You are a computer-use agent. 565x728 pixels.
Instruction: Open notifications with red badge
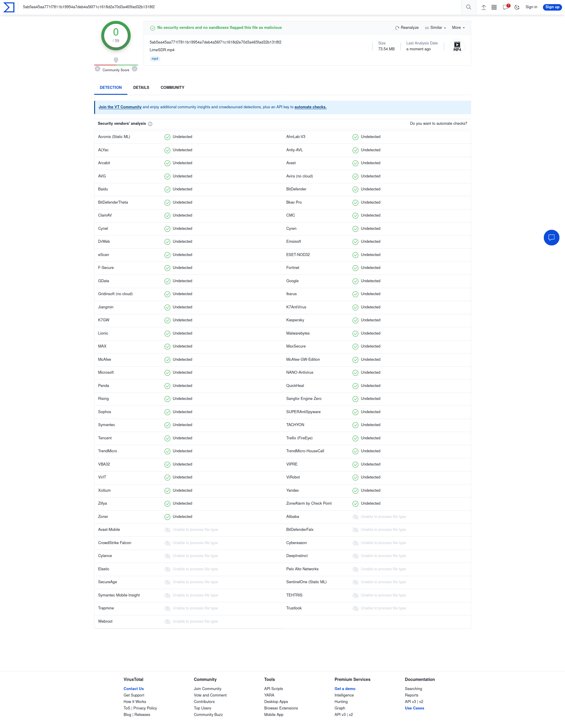pyautogui.click(x=506, y=7)
